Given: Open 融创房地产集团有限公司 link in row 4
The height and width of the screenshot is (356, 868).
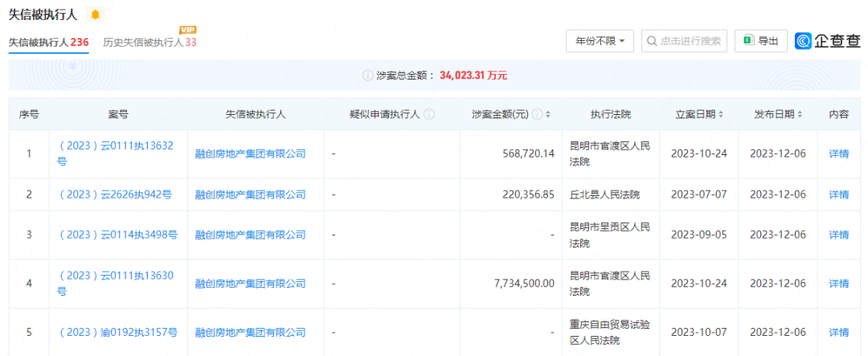Looking at the screenshot, I should pyautogui.click(x=250, y=284).
